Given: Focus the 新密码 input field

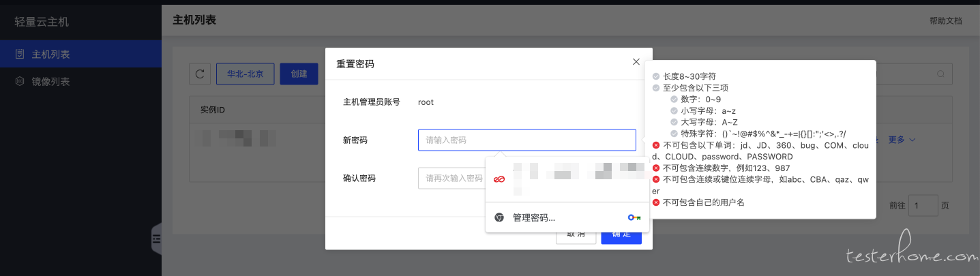Looking at the screenshot, I should (526, 140).
